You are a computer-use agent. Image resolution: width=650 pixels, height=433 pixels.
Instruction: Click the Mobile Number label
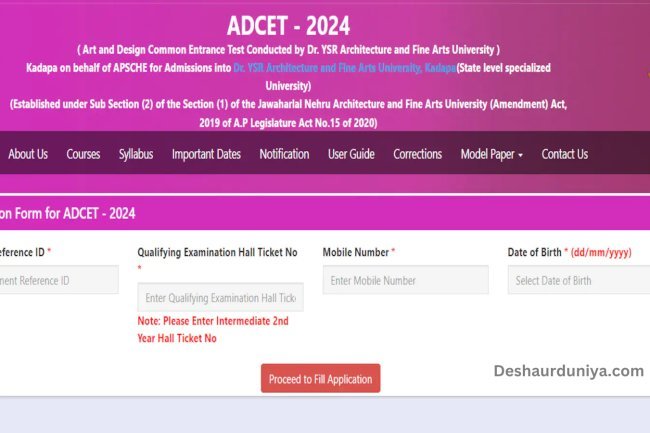point(356,252)
